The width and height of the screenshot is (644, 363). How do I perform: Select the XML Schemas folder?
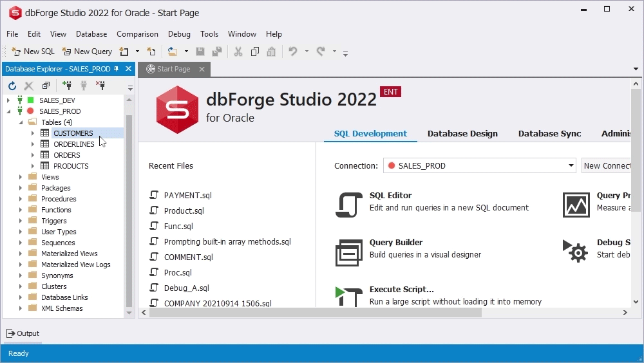62,308
